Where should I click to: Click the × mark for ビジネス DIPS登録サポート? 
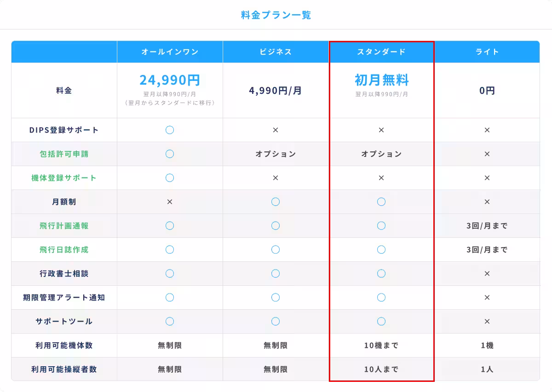276,130
